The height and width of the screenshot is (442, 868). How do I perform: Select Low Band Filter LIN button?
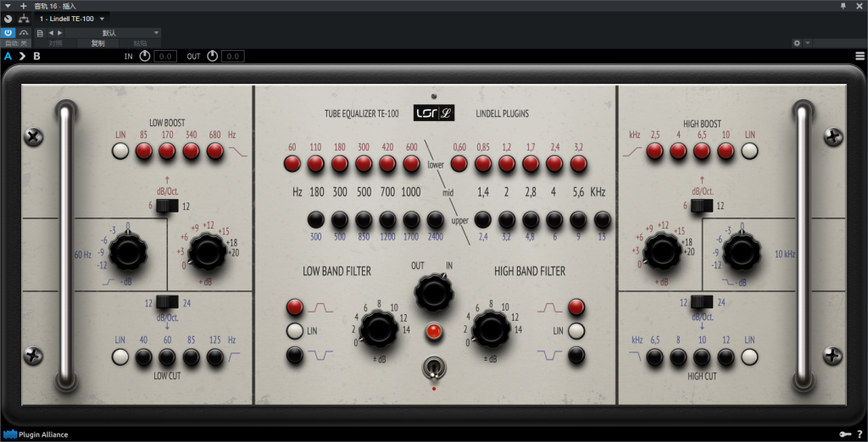[294, 331]
